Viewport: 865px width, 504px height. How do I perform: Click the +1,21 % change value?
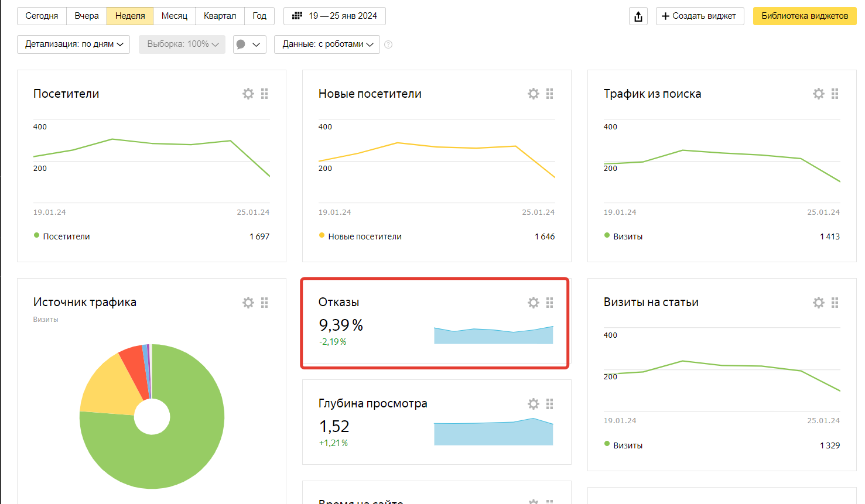coord(333,443)
